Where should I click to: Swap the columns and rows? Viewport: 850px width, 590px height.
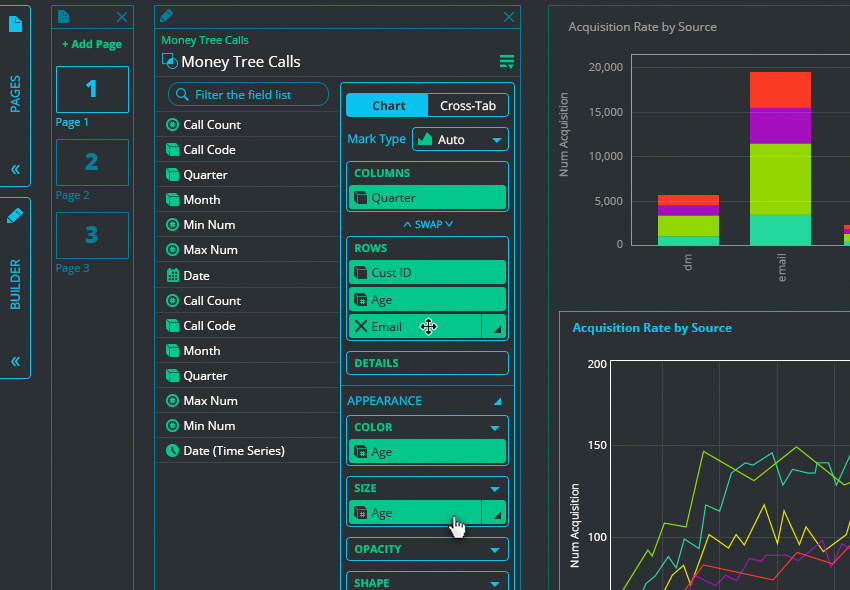click(428, 224)
